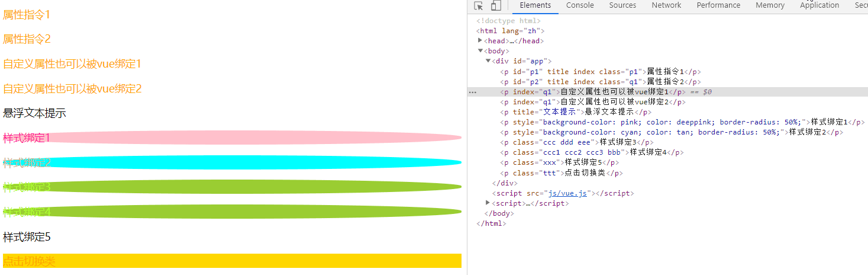
Task: Activate the inspect element picker icon
Action: click(479, 5)
